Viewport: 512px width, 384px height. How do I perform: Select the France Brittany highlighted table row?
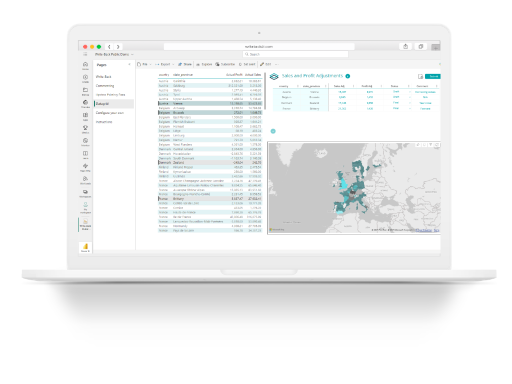pyautogui.click(x=210, y=199)
